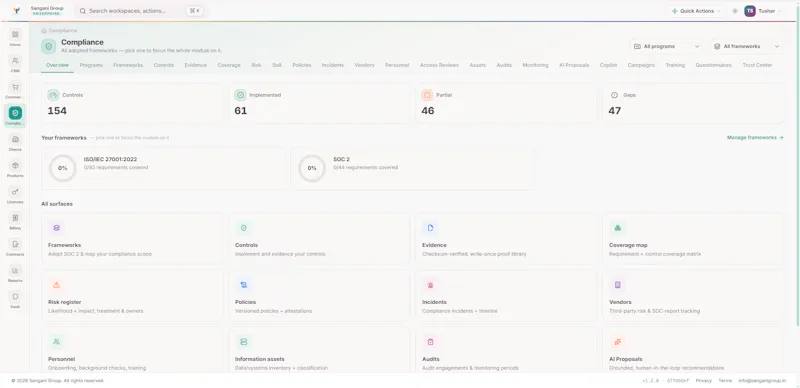Image resolution: width=800 pixels, height=388 pixels.
Task: Open the Controls surface card
Action: 319,239
